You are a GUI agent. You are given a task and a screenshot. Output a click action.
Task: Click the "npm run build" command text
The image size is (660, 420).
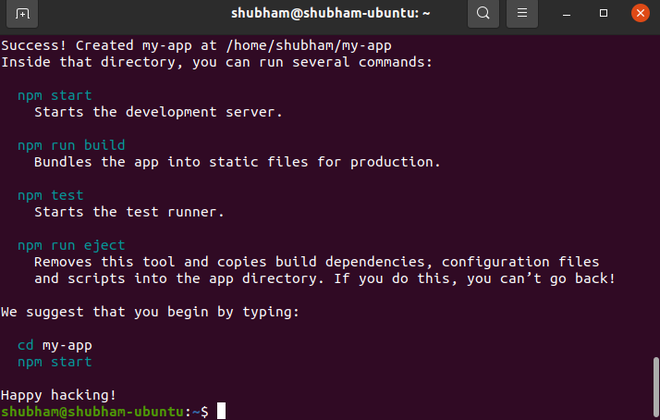(71, 145)
